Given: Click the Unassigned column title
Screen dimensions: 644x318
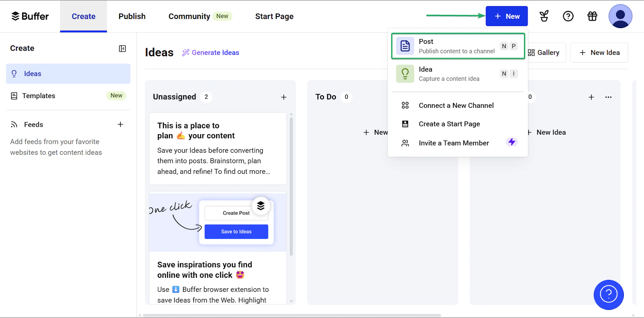Looking at the screenshot, I should point(174,97).
